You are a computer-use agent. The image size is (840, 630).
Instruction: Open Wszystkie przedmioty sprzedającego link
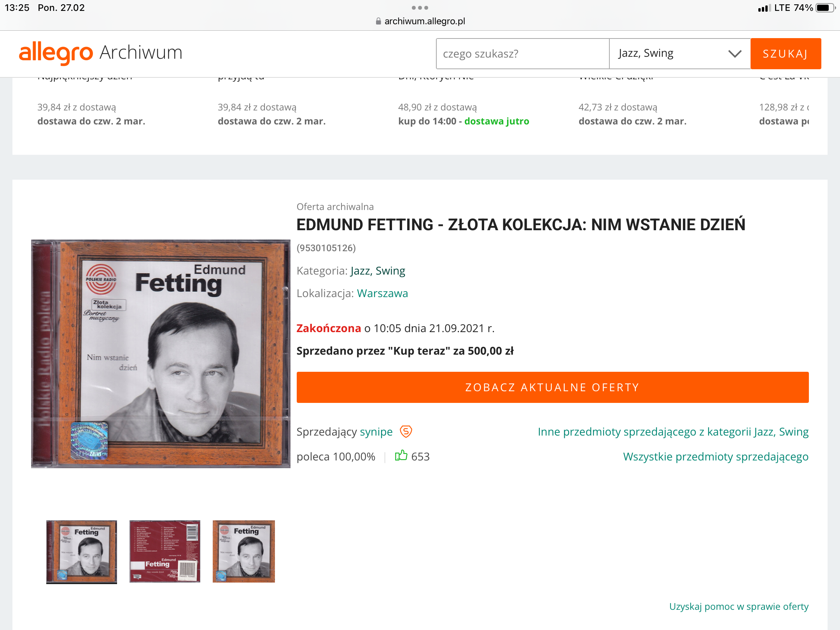pos(716,457)
